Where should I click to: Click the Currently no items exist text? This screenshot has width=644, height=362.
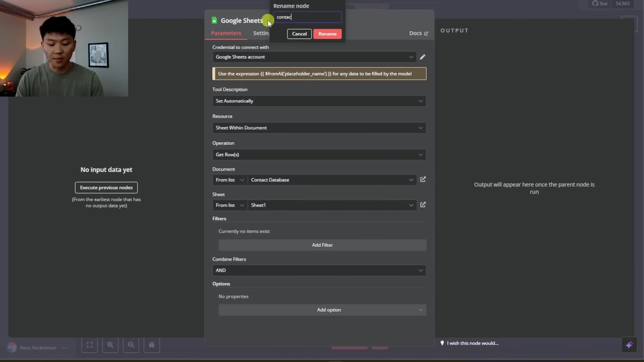pyautogui.click(x=244, y=231)
